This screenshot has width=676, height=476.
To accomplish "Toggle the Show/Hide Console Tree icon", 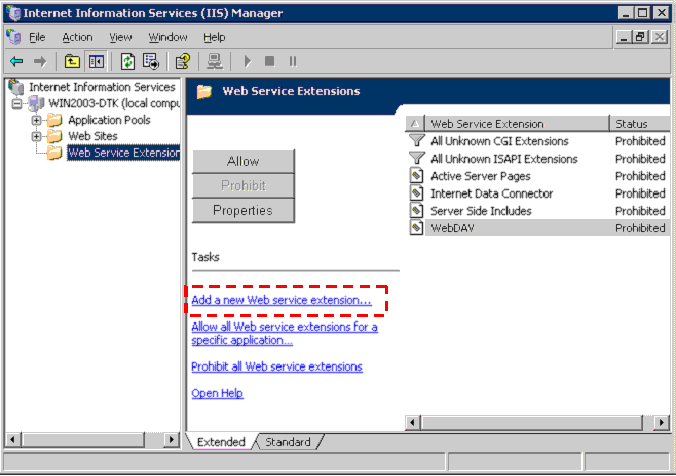I will [96, 61].
